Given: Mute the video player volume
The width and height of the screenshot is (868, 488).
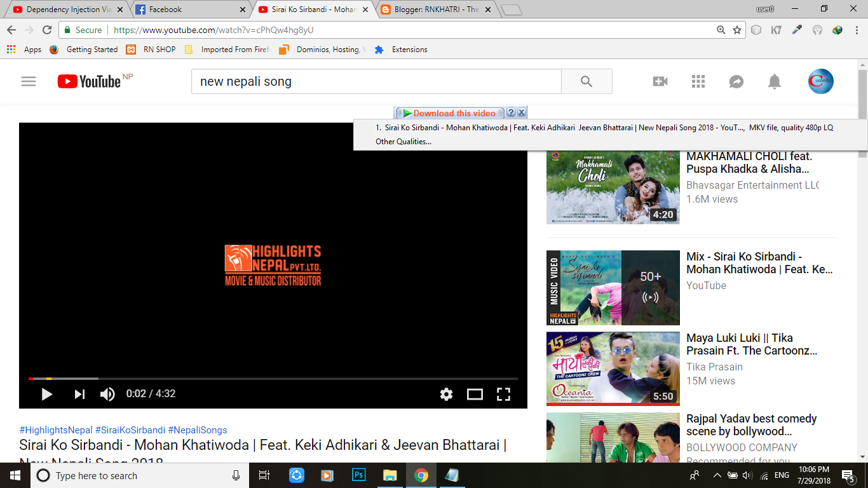Looking at the screenshot, I should [x=107, y=394].
